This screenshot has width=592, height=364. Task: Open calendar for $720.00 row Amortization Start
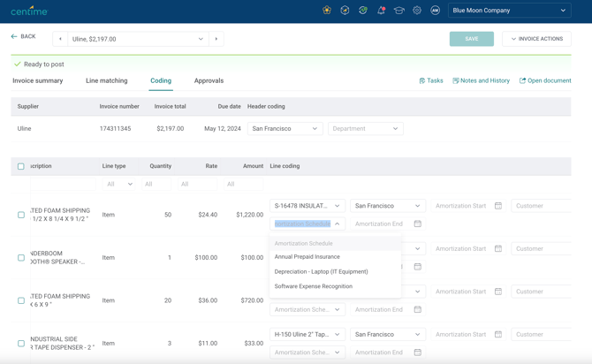click(x=498, y=292)
